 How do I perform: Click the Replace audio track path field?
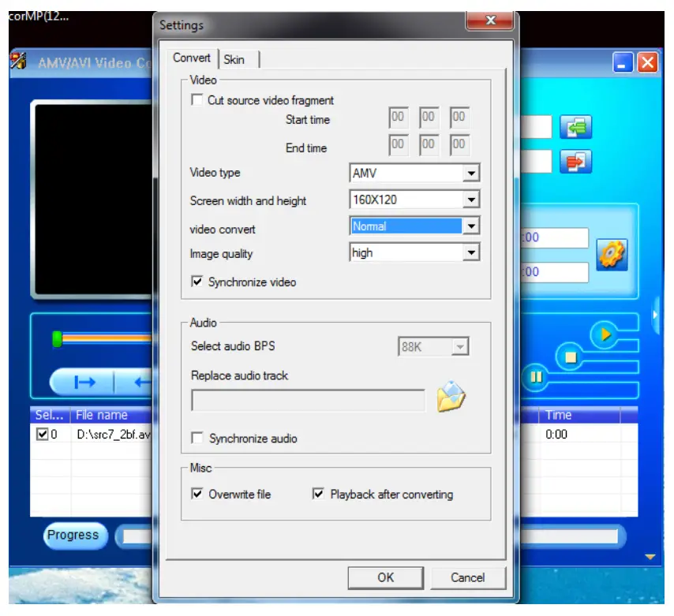[x=309, y=401]
